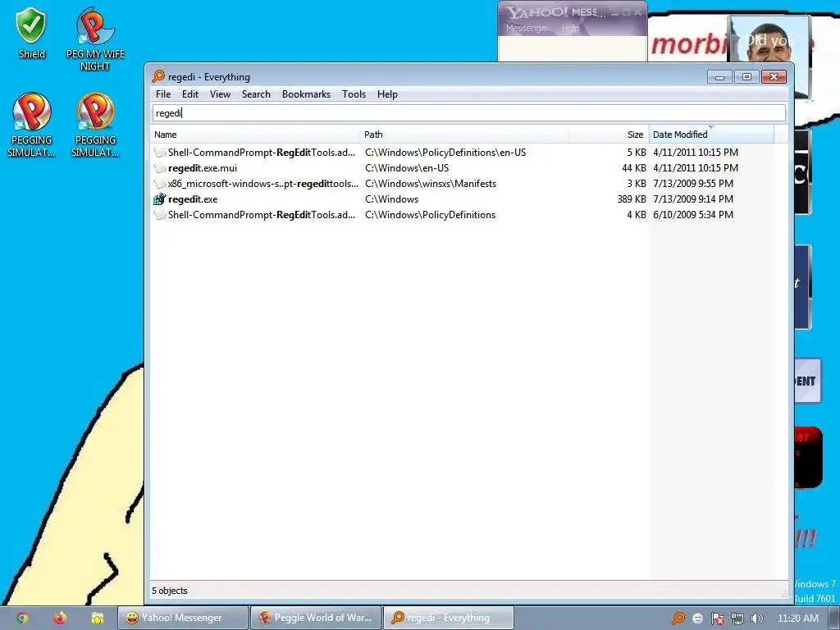Click the taskbar clock showing 11:20 AM

[797, 619]
